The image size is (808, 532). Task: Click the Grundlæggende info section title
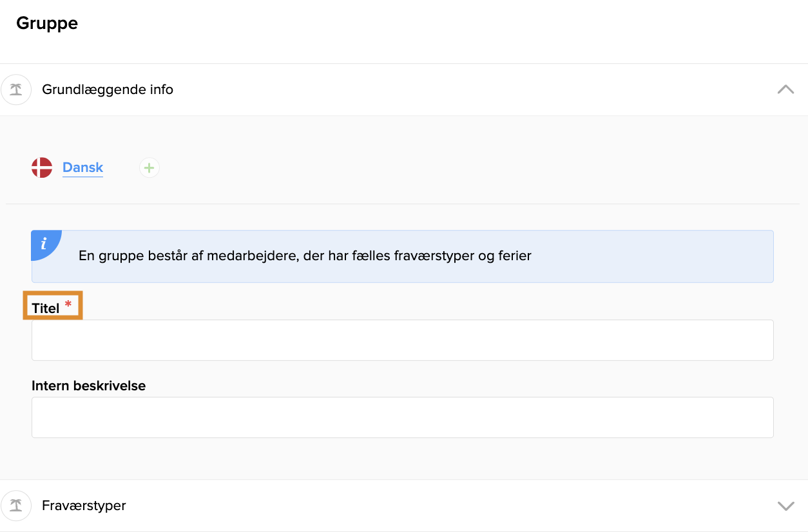(108, 90)
